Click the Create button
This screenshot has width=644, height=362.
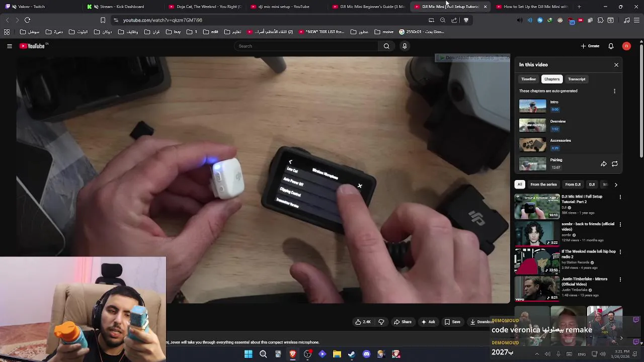click(590, 46)
